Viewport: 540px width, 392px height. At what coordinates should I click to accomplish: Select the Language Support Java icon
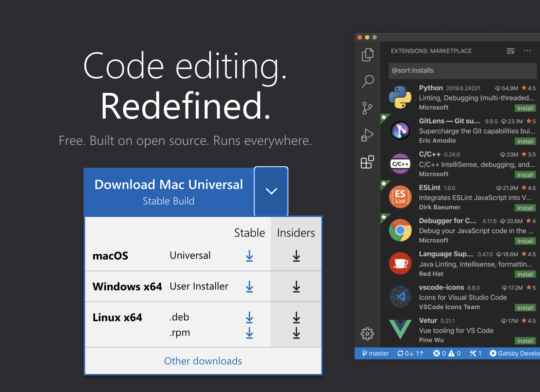click(x=400, y=263)
